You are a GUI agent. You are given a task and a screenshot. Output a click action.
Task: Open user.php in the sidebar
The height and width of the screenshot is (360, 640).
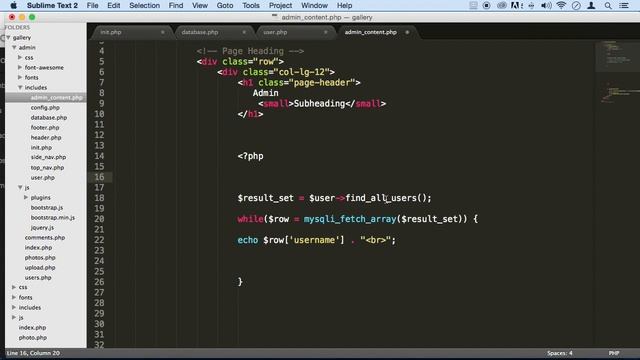[42, 178]
